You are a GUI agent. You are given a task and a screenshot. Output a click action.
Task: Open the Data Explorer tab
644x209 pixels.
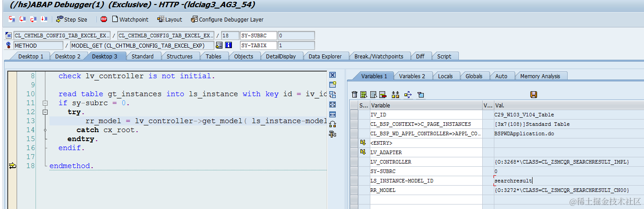click(325, 56)
